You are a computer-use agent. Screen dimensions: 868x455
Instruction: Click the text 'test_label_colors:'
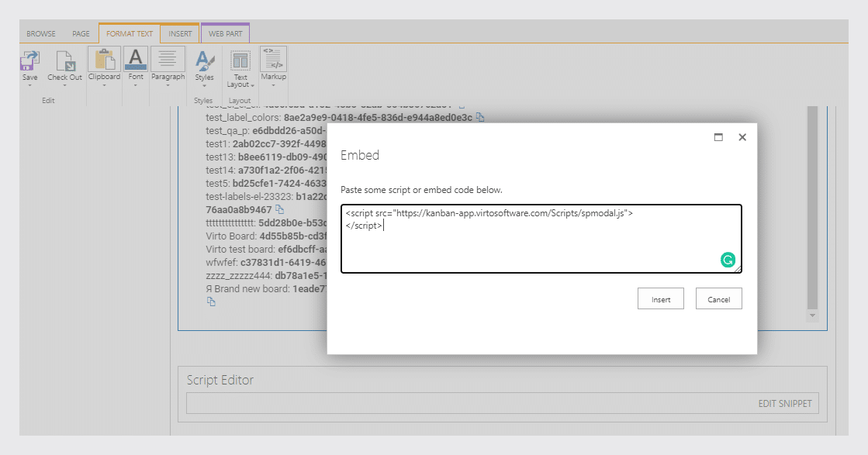click(x=243, y=117)
